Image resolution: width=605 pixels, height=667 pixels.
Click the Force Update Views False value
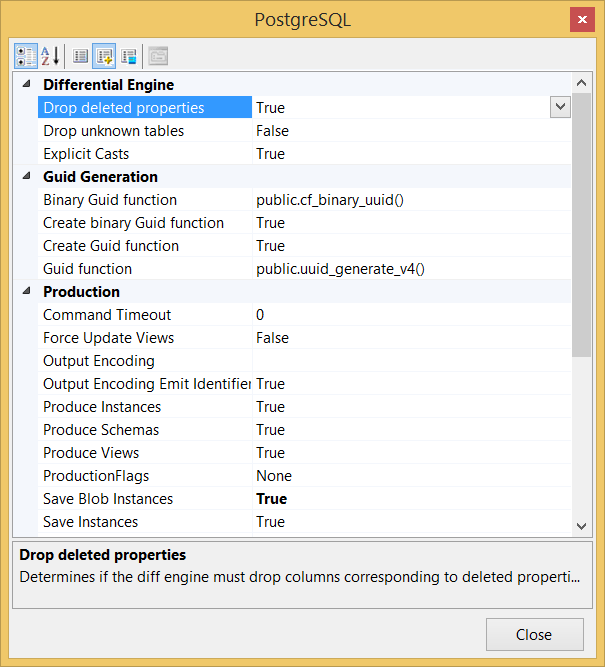[x=272, y=338]
